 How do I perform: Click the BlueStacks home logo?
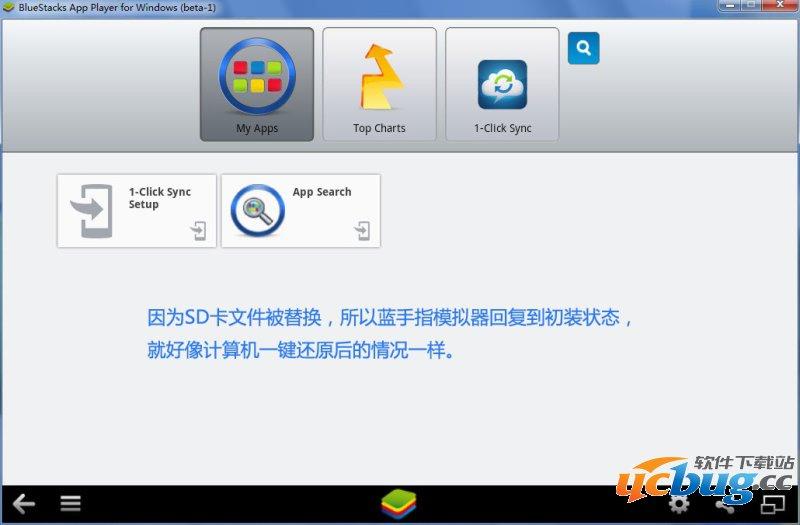[x=398, y=504]
